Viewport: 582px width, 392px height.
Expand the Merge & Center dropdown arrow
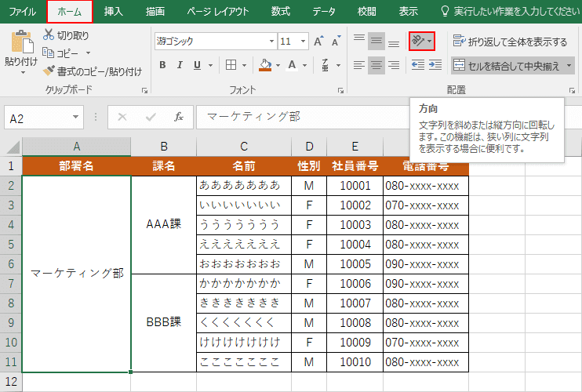[x=569, y=66]
